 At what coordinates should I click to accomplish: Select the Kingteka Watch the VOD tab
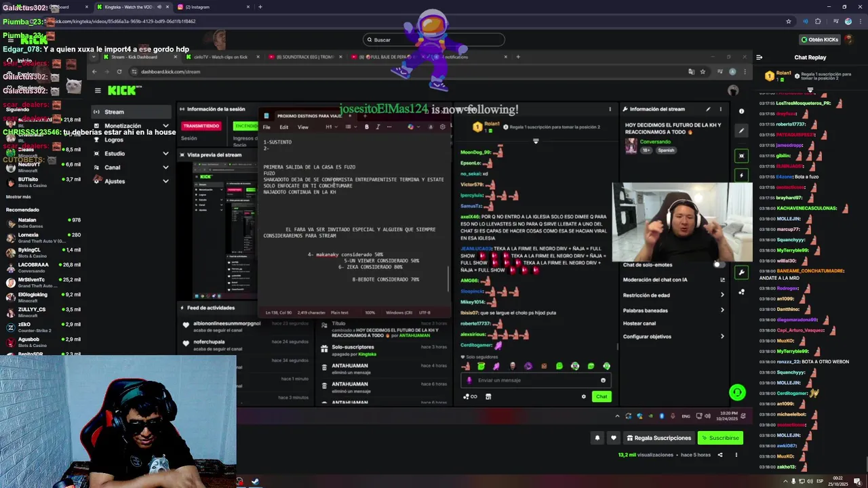tap(132, 7)
